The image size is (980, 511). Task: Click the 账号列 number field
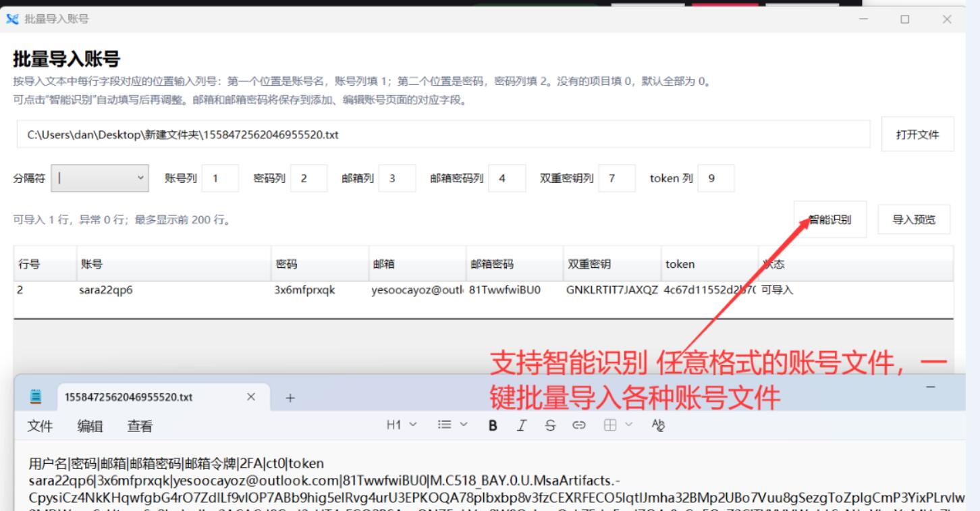tap(220, 179)
